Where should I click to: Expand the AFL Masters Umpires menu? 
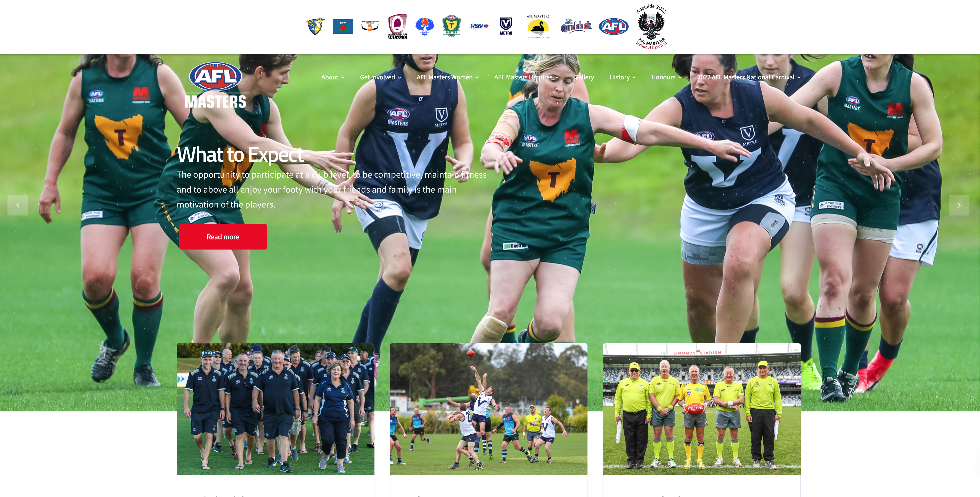[526, 77]
